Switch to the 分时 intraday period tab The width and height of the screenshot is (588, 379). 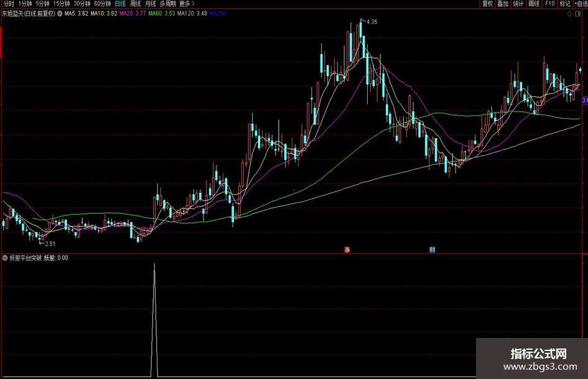pos(8,4)
